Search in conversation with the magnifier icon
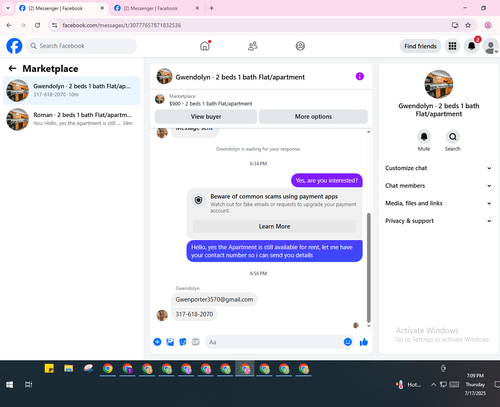Screen dimensions: 500x407 point(452,136)
